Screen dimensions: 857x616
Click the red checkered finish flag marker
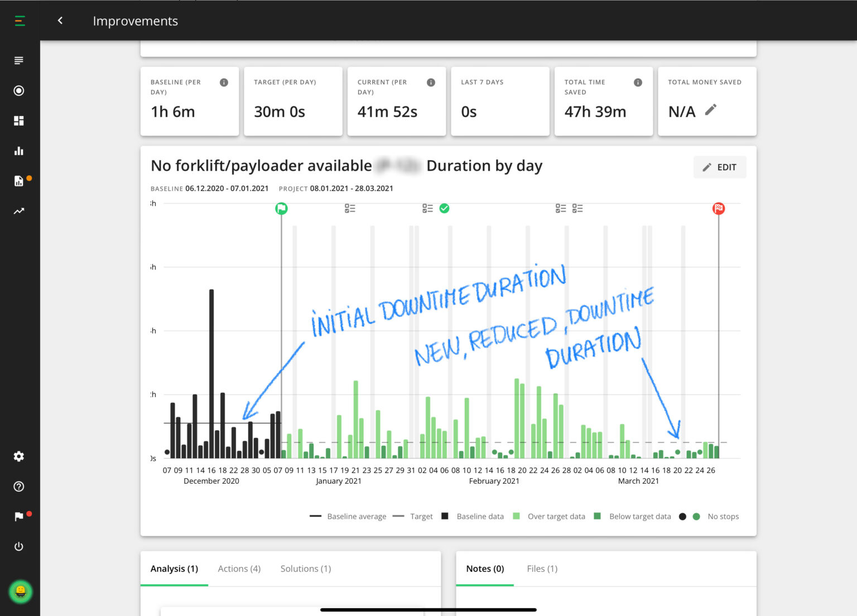[719, 208]
